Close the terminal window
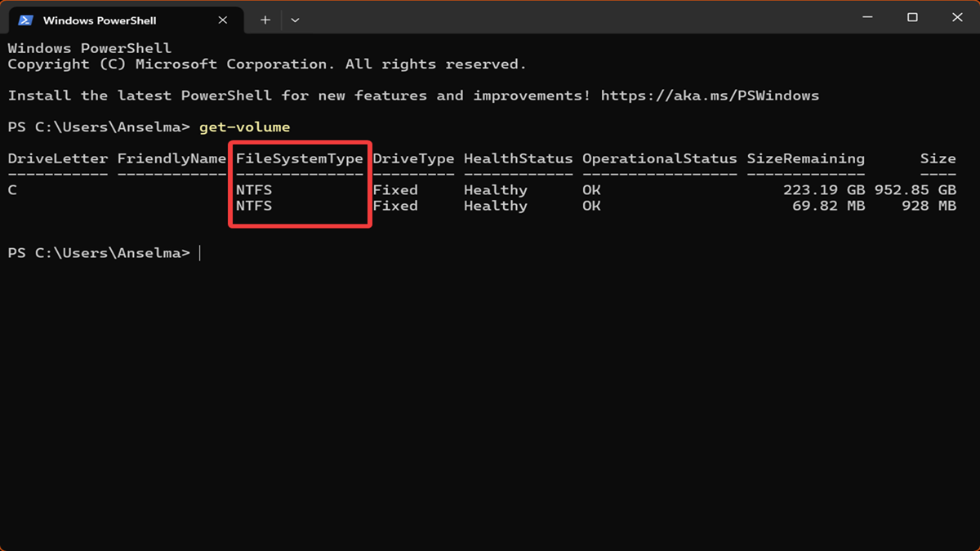The height and width of the screenshot is (551, 980). click(x=957, y=18)
